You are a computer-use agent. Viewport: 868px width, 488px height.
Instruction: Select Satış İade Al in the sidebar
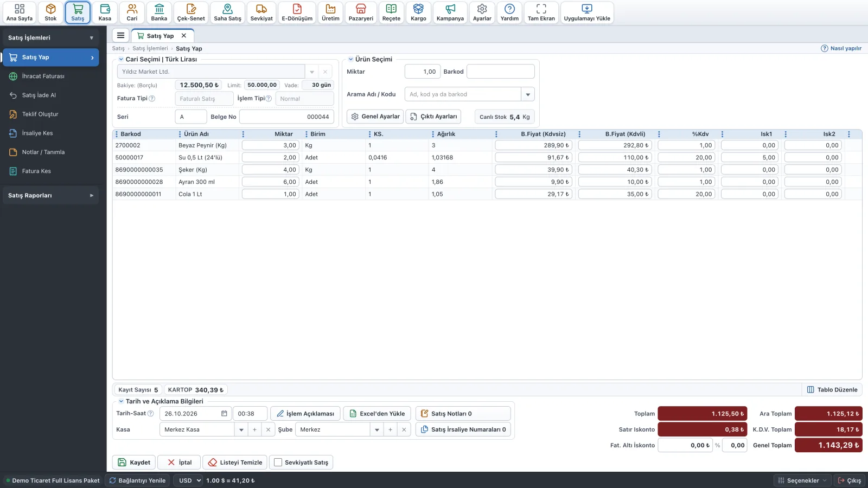[x=50, y=95]
